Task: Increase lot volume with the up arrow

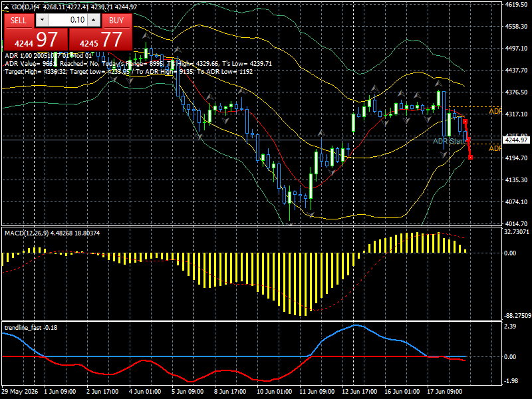Action: pos(94,20)
